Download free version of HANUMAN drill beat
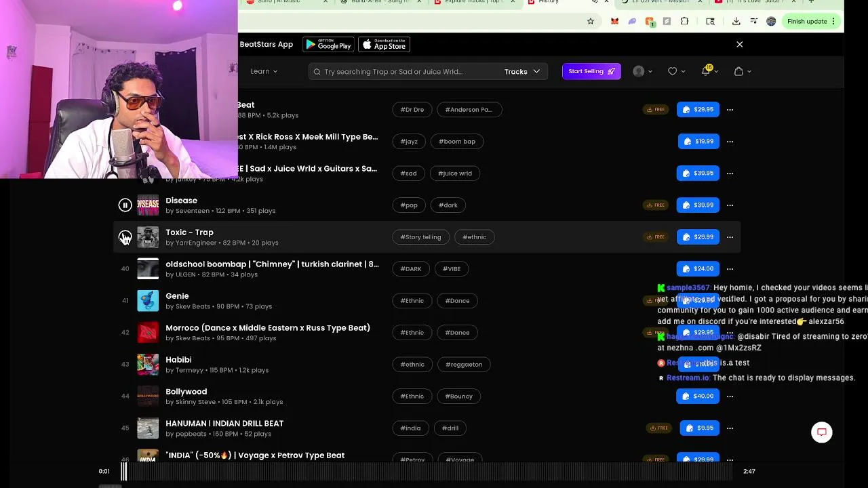The height and width of the screenshot is (488, 868). (658, 428)
